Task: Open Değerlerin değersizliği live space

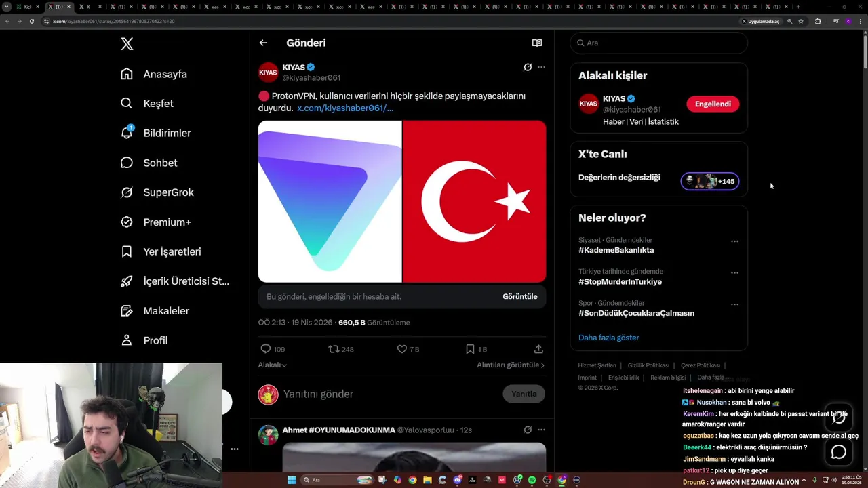Action: pyautogui.click(x=619, y=177)
